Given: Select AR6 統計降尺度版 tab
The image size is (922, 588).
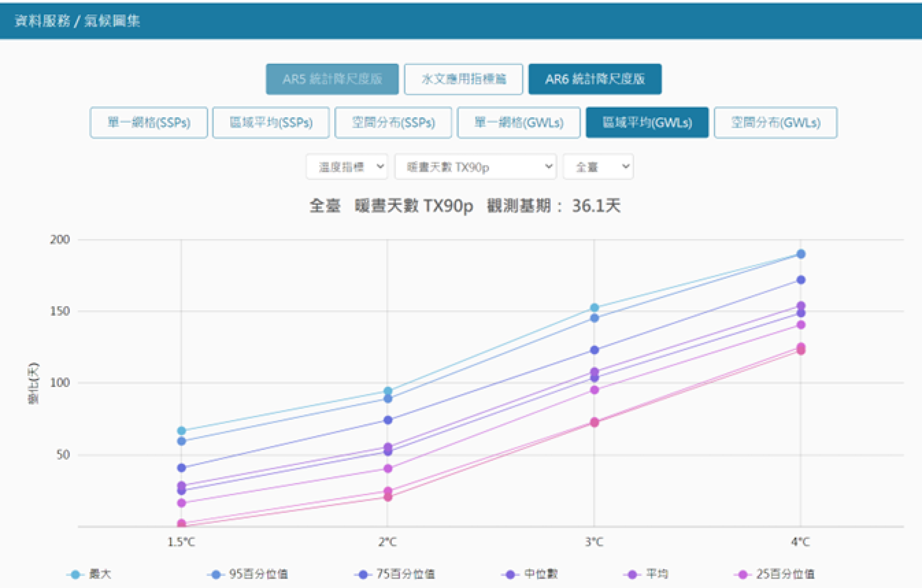Looking at the screenshot, I should coord(594,79).
